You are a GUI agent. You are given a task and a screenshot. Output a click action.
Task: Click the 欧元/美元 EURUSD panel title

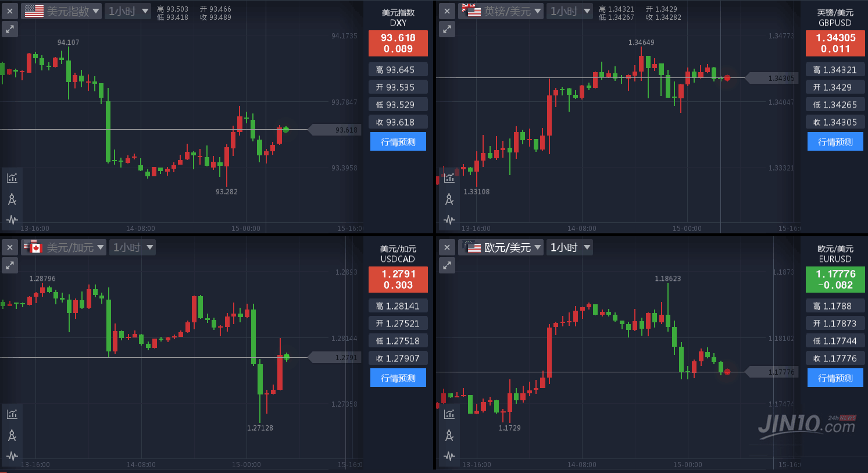835,254
